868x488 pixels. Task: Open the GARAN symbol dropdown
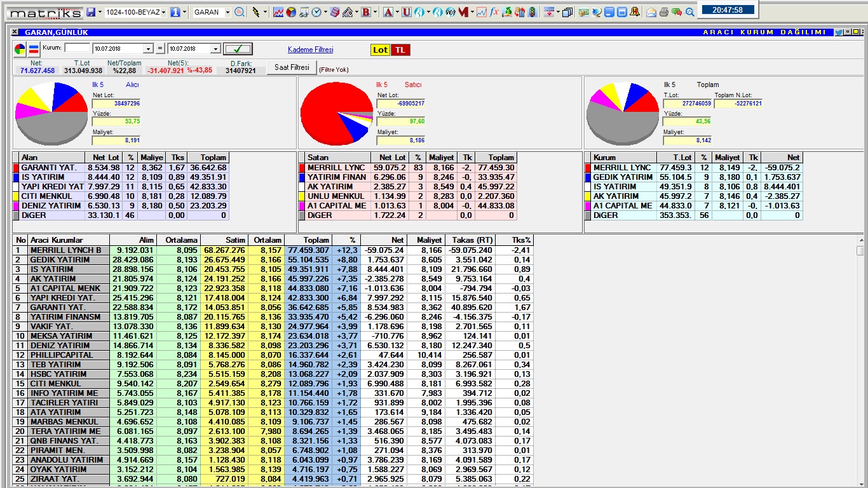pyautogui.click(x=228, y=12)
